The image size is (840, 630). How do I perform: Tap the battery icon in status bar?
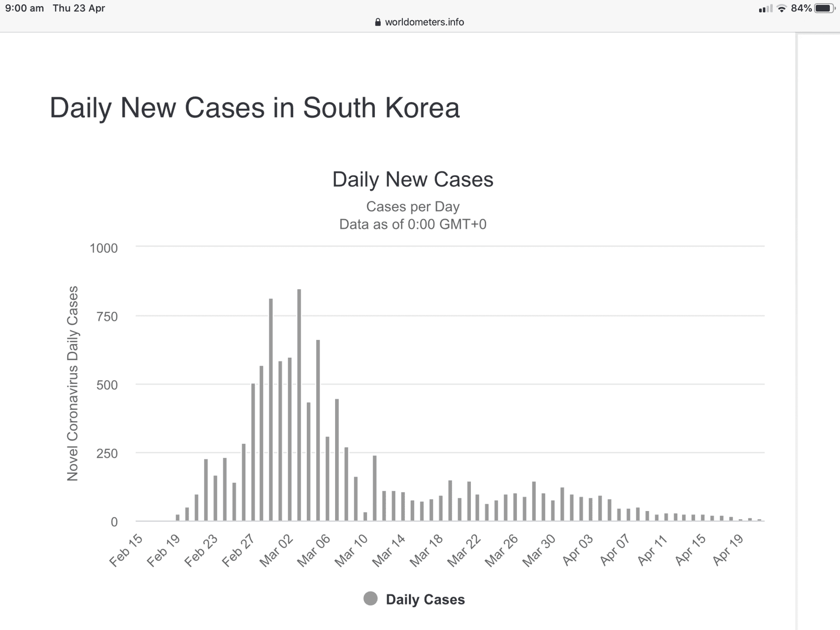point(825,8)
